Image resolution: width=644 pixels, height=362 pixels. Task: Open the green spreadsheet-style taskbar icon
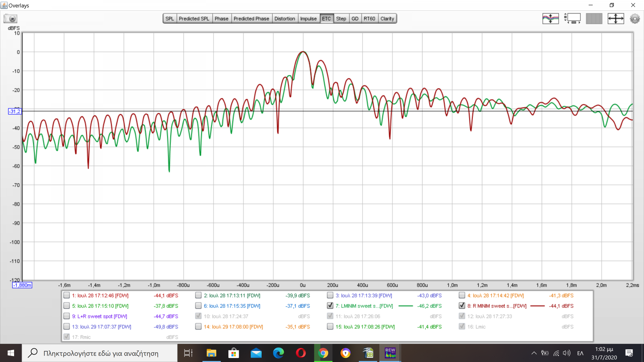click(x=368, y=353)
